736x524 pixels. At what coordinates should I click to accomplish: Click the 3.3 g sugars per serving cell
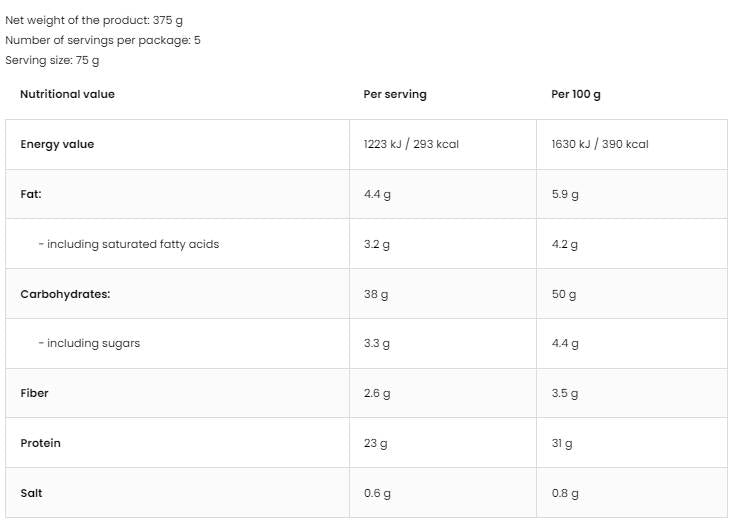click(x=377, y=343)
